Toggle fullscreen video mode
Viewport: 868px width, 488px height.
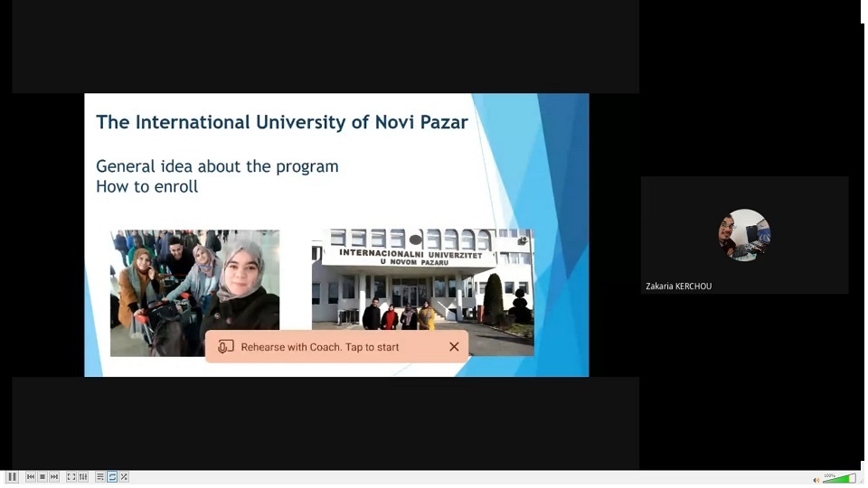(71, 477)
